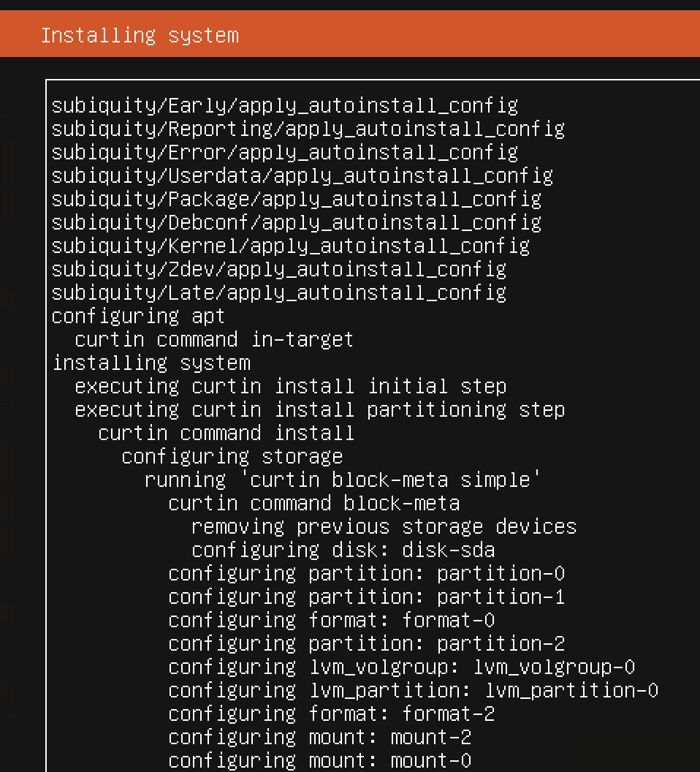The width and height of the screenshot is (700, 772).
Task: Click the subiquity/Kernel/apply_autoinstall_config log entry
Action: [x=290, y=246]
